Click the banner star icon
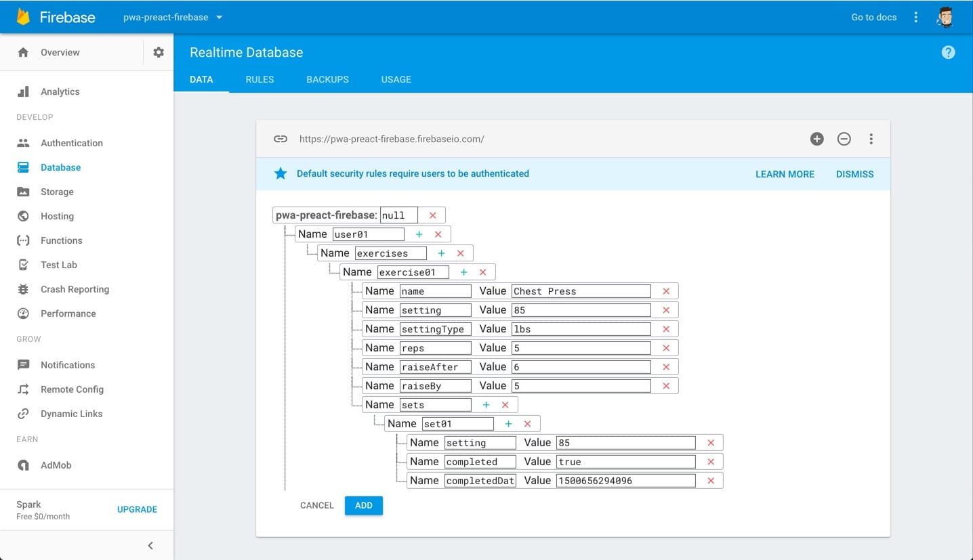This screenshot has width=973, height=560. pyautogui.click(x=281, y=173)
